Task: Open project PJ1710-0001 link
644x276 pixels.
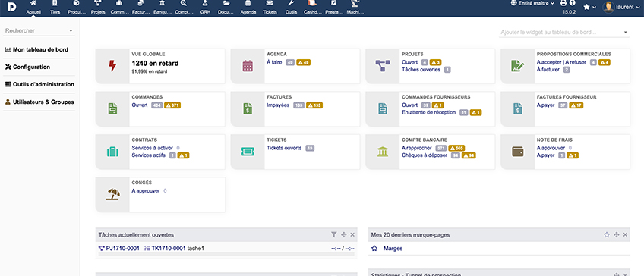Action: pos(119,249)
